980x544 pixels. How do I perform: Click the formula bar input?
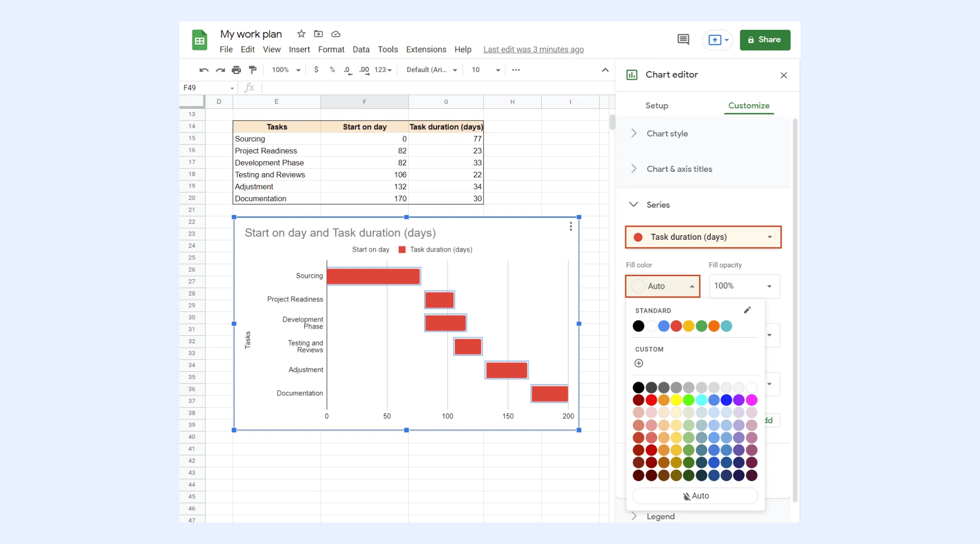click(x=438, y=88)
